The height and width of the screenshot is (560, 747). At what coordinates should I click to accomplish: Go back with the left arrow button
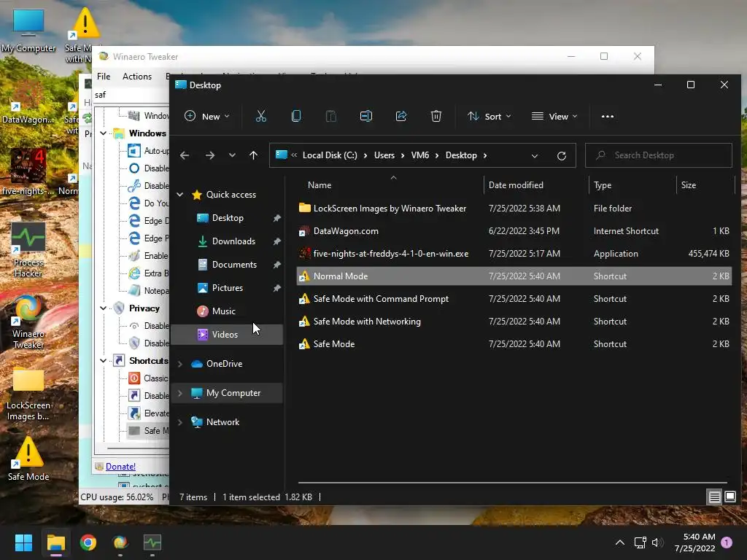pos(185,155)
